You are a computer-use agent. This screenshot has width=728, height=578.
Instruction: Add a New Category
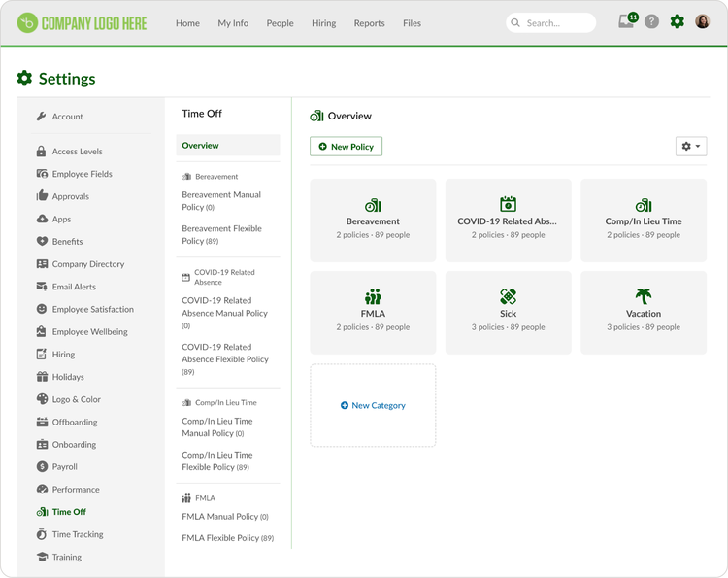(373, 405)
